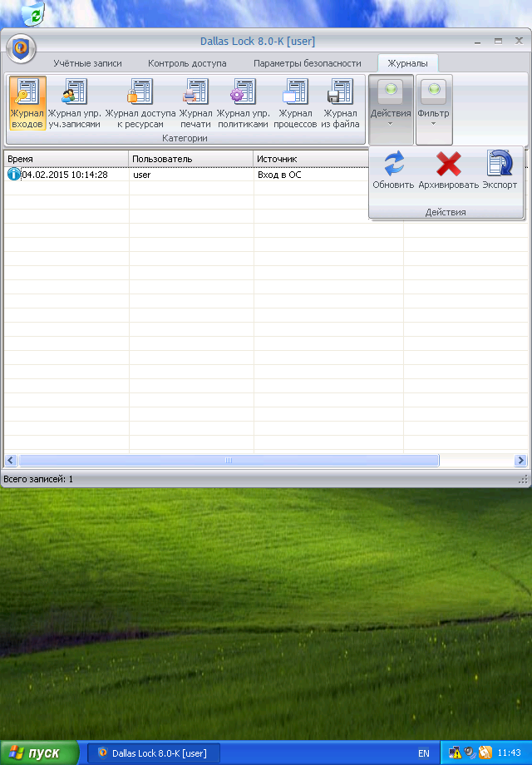Screen dimensions: 532x765
Task: Click the EN language indicator
Action: [x=424, y=753]
